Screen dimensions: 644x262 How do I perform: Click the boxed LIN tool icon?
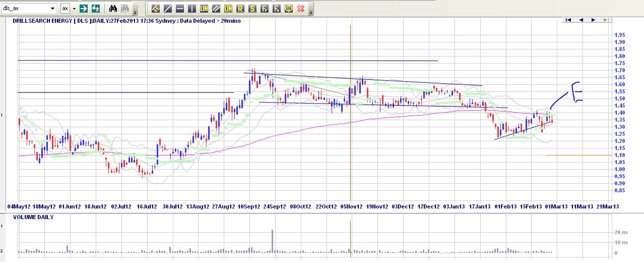click(x=228, y=9)
